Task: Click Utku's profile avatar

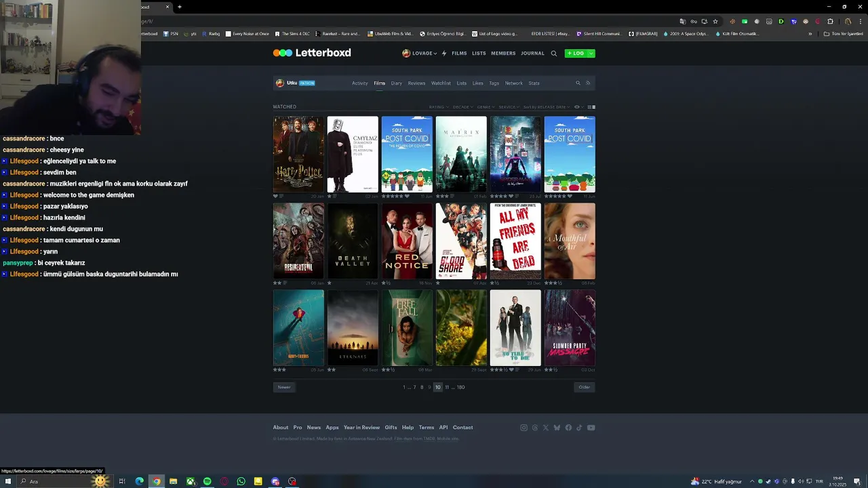Action: coord(279,83)
